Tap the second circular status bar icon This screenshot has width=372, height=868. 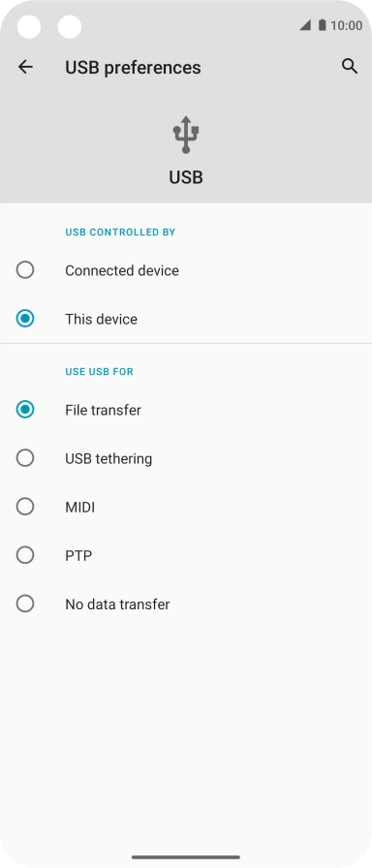click(70, 26)
